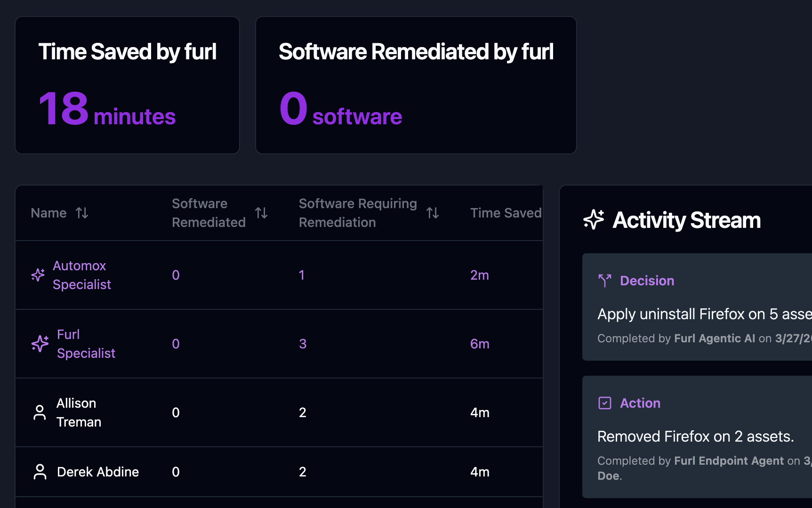This screenshot has height=508, width=812.
Task: Toggle sorting on Software Remediated column
Action: [261, 213]
